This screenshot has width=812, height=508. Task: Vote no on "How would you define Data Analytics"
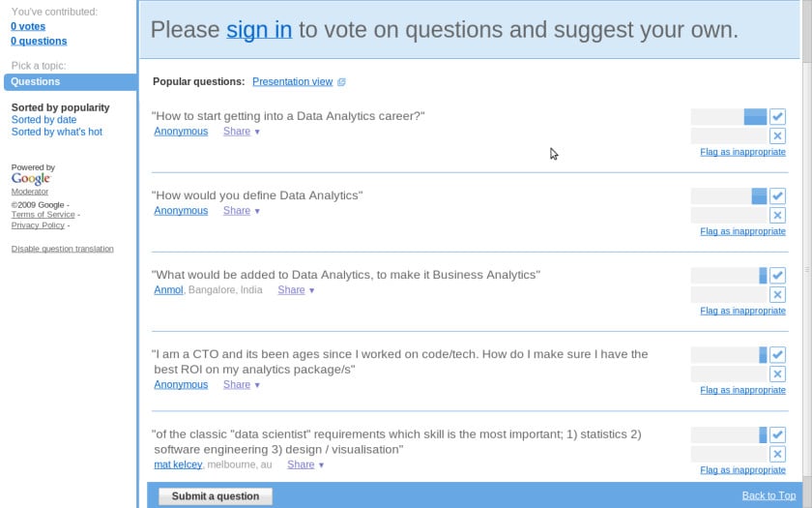point(777,216)
